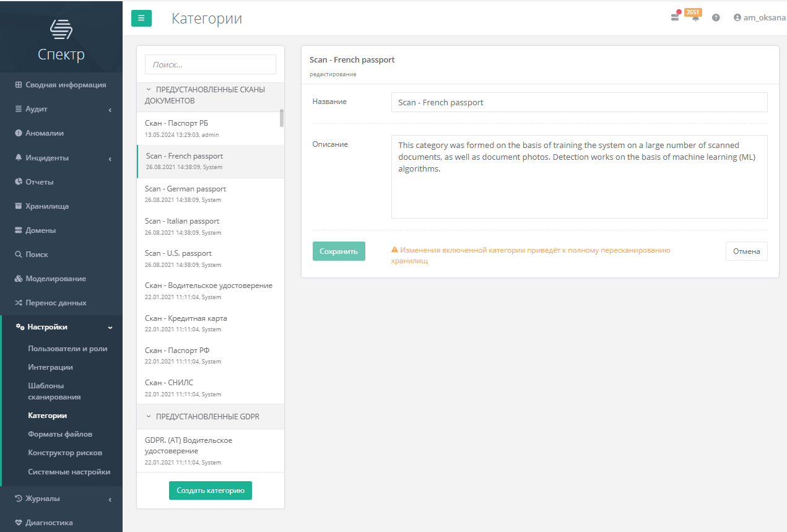This screenshot has width=787, height=532.
Task: Click the category search field
Action: click(x=210, y=64)
